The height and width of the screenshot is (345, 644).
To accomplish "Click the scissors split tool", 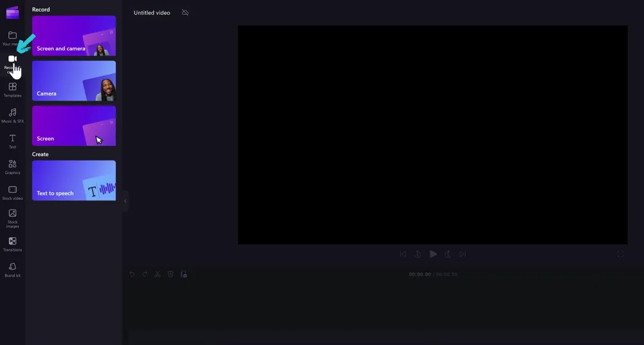I will 158,274.
